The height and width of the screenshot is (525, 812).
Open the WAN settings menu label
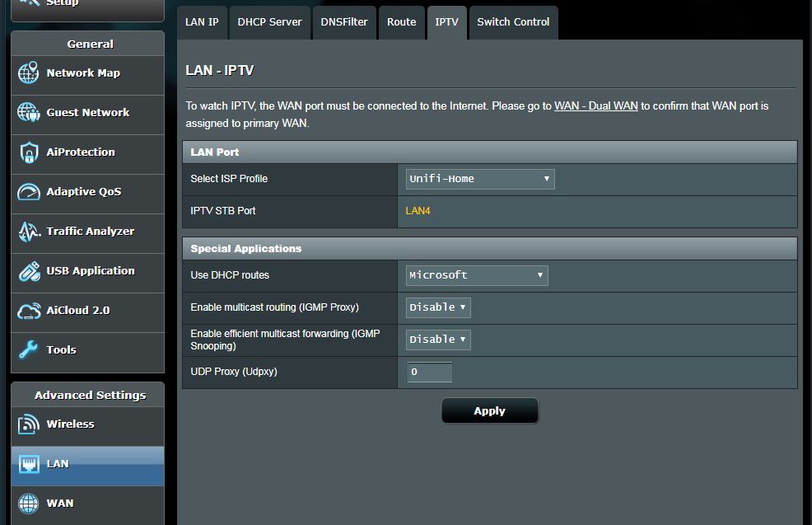(60, 504)
